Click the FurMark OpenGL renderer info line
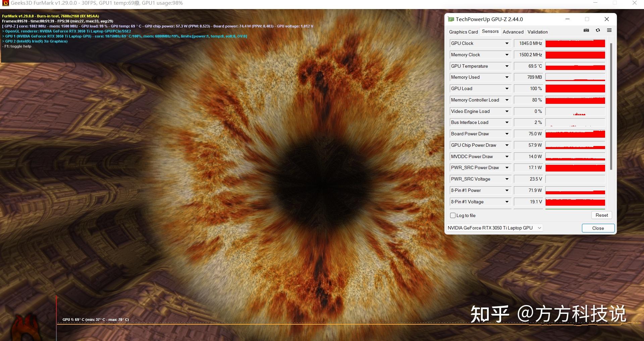Screen dimensions: 644x341 coord(67,31)
